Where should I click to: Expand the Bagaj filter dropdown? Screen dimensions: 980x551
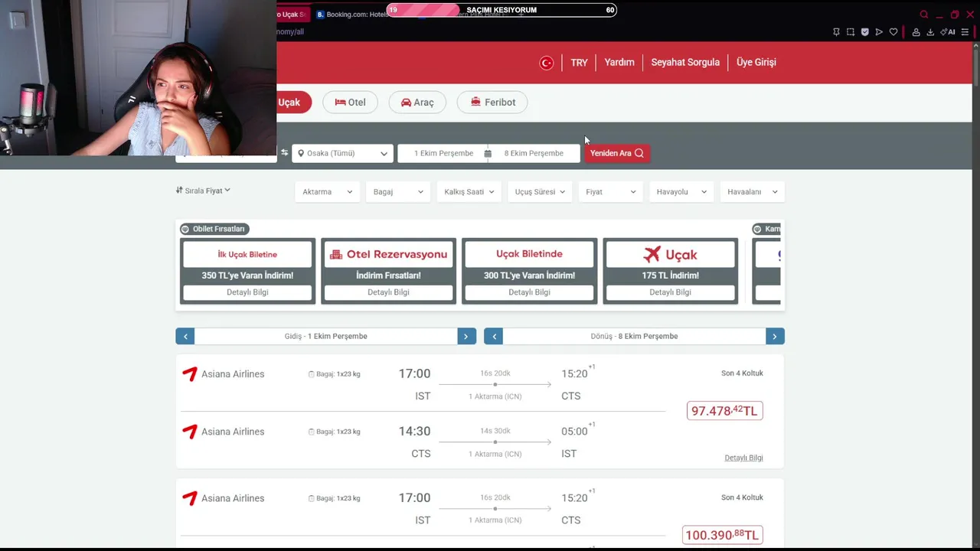coord(398,192)
